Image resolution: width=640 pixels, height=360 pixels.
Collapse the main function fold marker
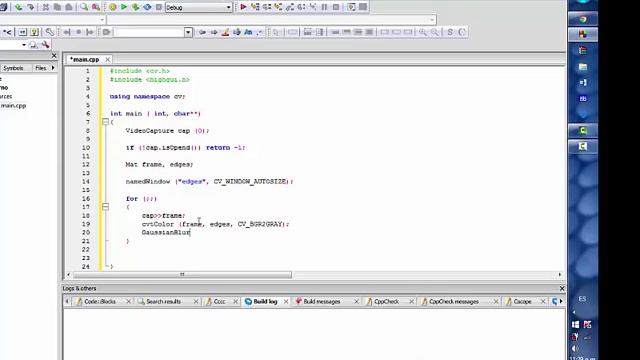coord(105,122)
